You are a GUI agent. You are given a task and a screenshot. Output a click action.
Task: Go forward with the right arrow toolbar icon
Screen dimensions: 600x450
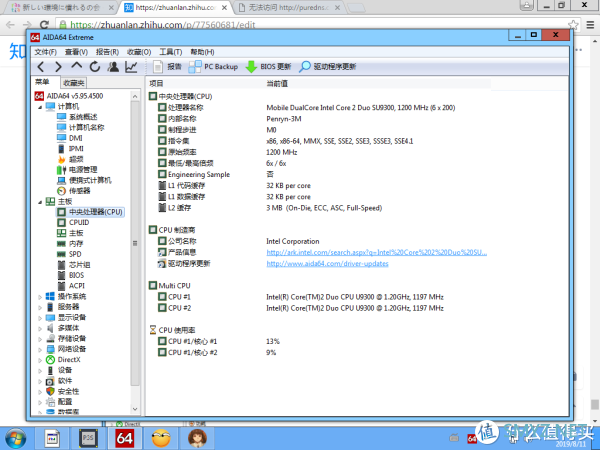(x=58, y=67)
